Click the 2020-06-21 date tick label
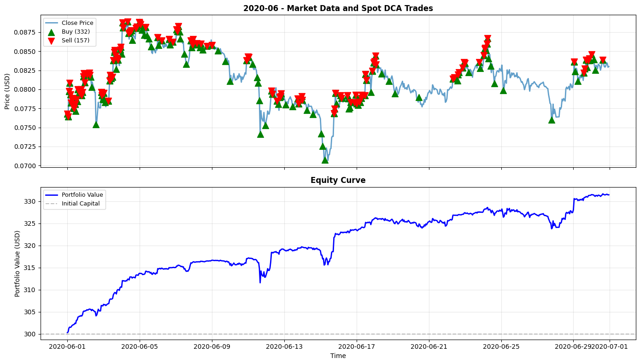The width and height of the screenshot is (640, 364). 429,346
